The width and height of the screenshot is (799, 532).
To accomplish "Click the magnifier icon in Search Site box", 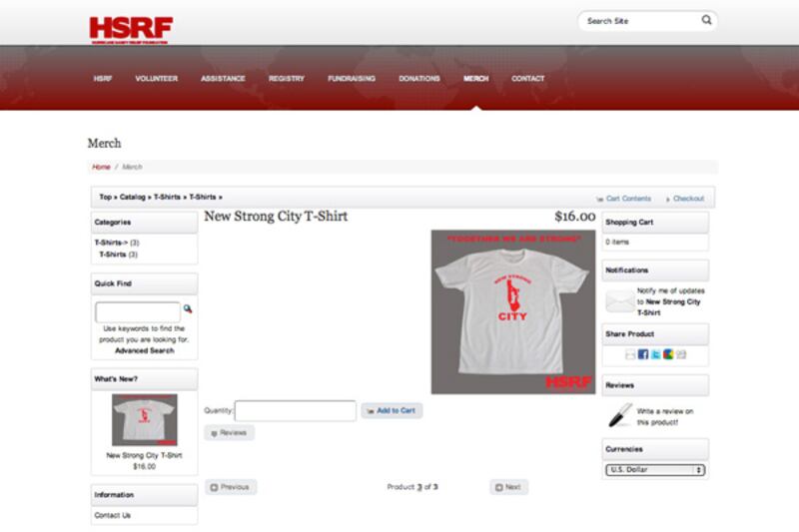I will click(x=706, y=20).
